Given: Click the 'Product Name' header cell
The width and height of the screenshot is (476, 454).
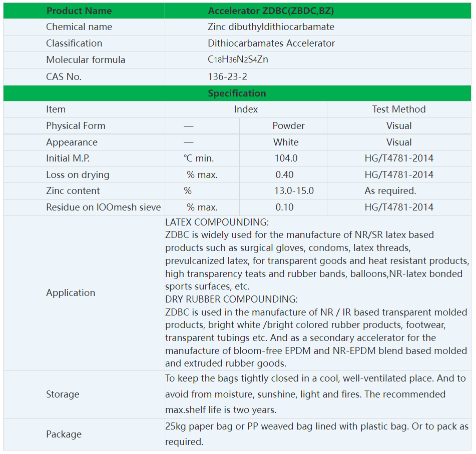Looking at the screenshot, I should point(79,10).
